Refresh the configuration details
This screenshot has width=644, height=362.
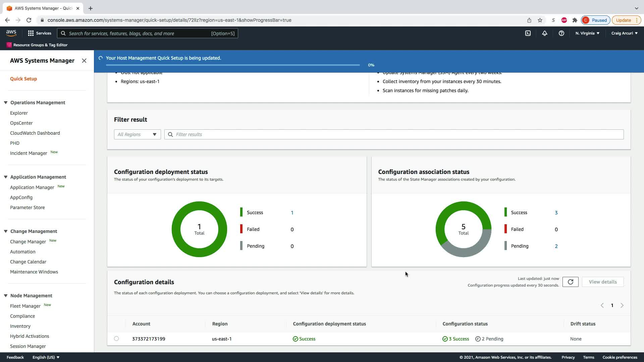(570, 282)
